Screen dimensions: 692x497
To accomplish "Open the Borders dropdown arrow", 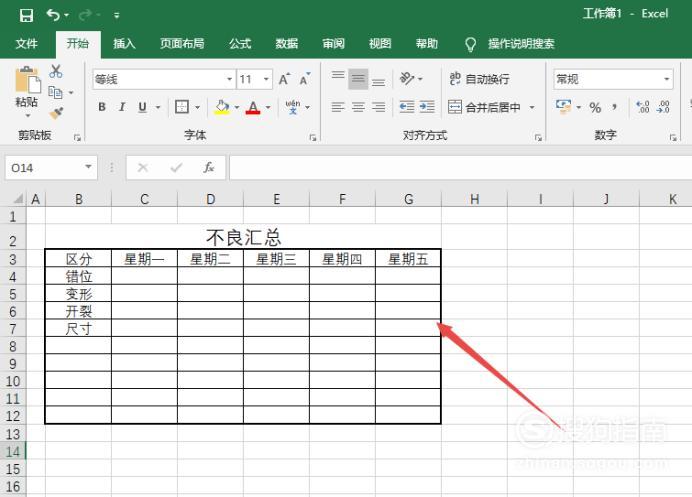I will click(x=197, y=107).
